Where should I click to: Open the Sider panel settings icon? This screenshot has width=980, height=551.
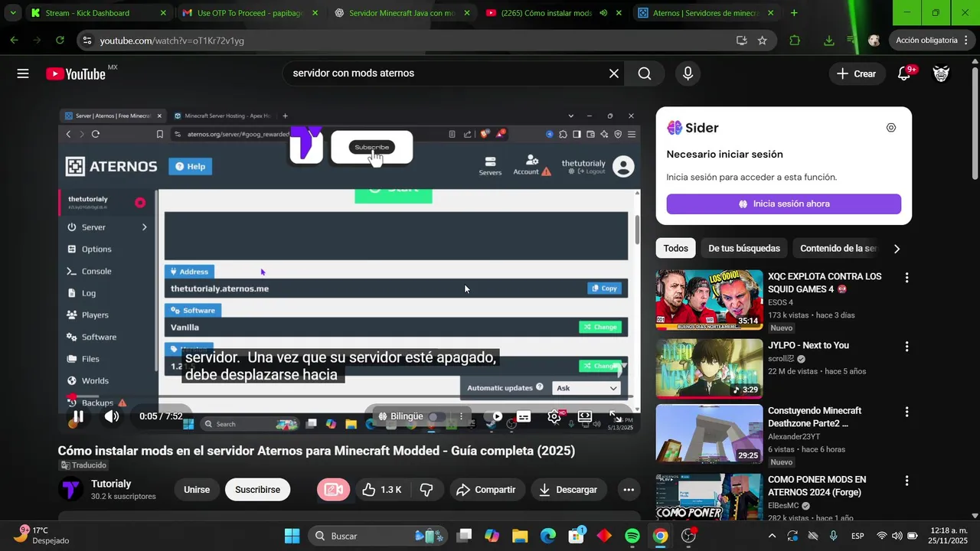tap(891, 128)
